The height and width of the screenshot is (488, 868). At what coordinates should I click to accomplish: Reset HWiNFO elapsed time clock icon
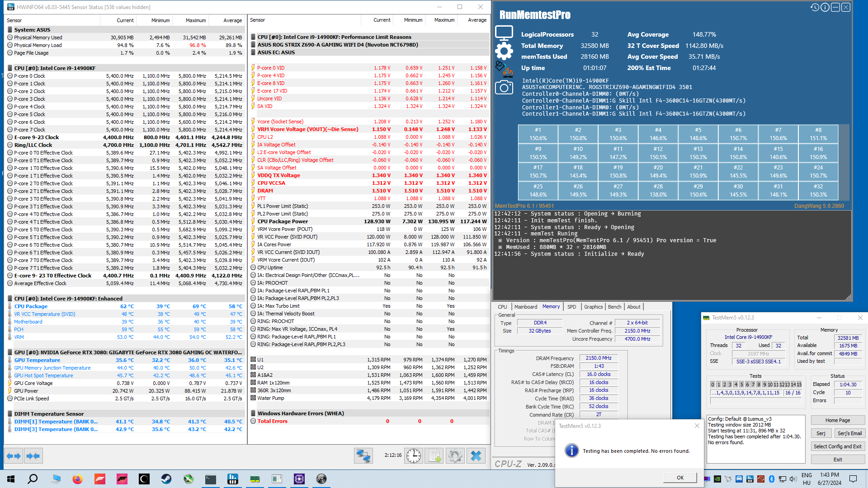(x=413, y=456)
